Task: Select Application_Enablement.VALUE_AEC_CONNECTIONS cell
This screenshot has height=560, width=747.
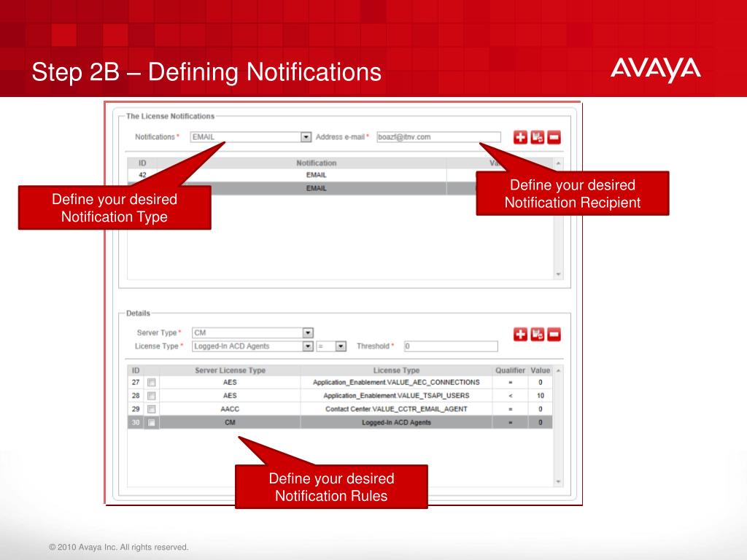Action: pyautogui.click(x=396, y=382)
